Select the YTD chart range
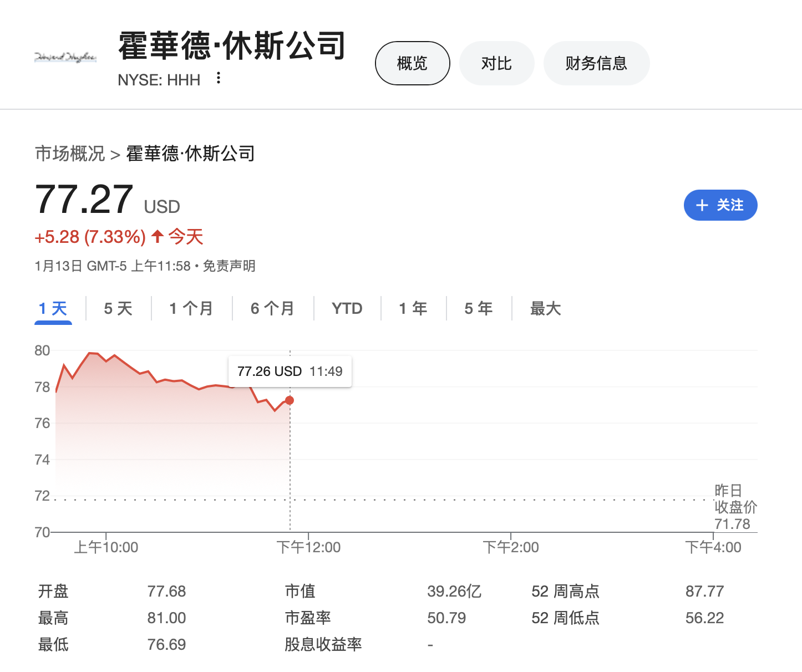Image resolution: width=802 pixels, height=672 pixels. tap(347, 308)
